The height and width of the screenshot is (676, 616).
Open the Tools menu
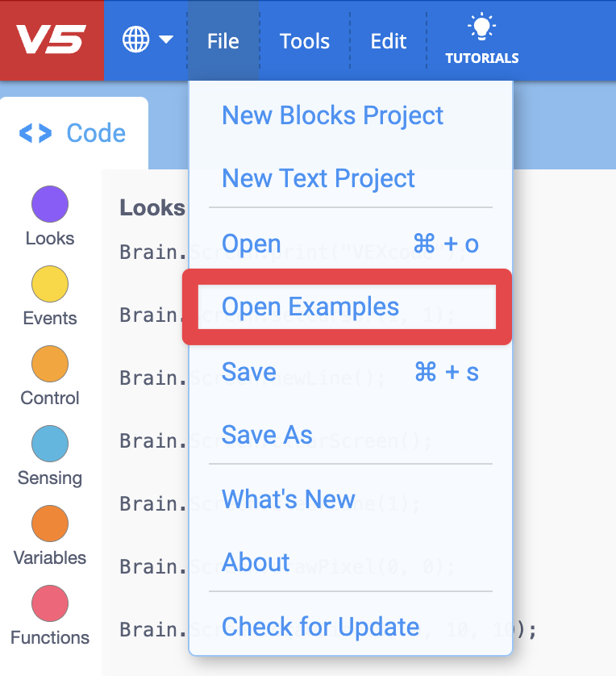pos(305,40)
